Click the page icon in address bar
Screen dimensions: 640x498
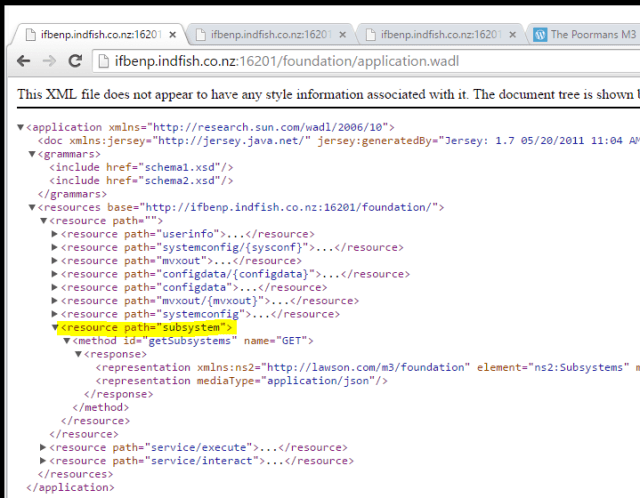pos(103,61)
